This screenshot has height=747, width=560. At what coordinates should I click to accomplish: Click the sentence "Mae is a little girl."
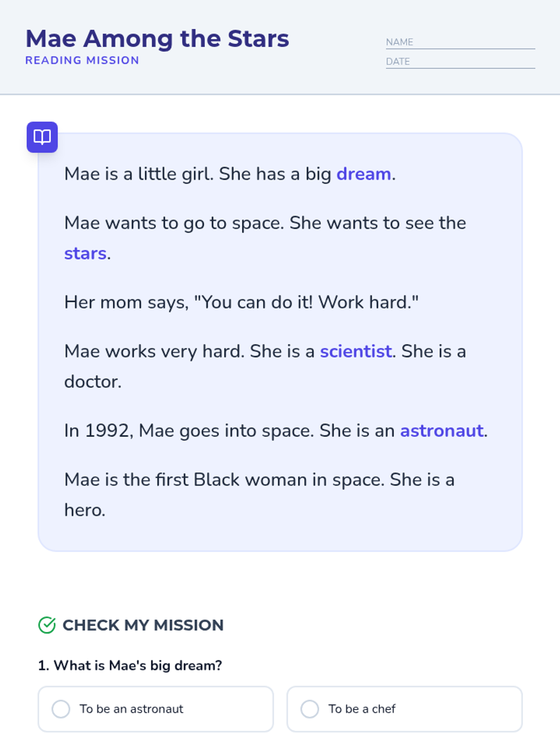tap(139, 174)
